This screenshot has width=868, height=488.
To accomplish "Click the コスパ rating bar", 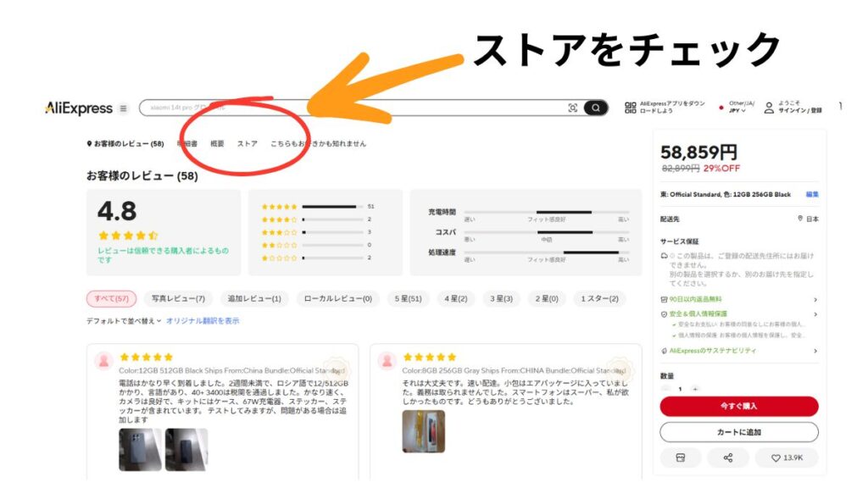I will click(547, 232).
